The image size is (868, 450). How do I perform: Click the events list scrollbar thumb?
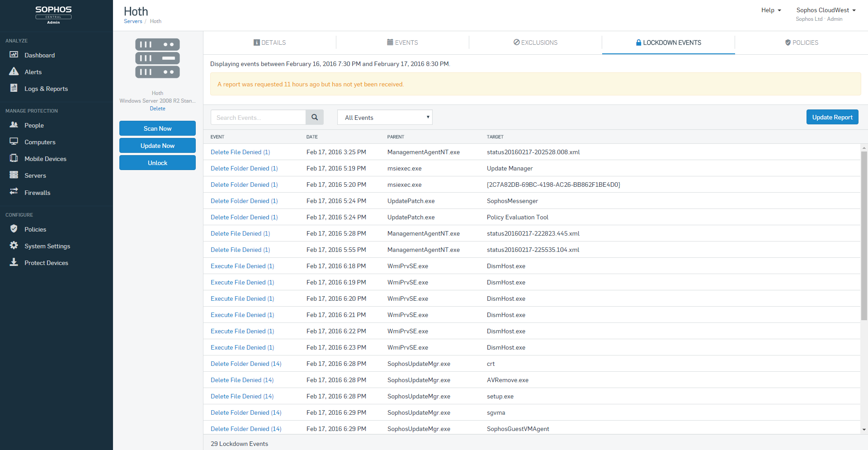tap(864, 236)
